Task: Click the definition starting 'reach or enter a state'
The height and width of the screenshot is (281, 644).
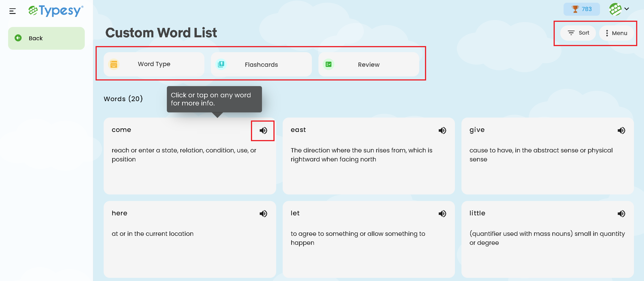Action: (184, 155)
